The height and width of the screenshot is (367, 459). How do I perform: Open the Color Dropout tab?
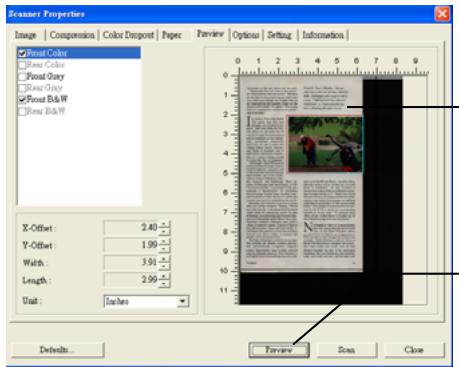128,35
